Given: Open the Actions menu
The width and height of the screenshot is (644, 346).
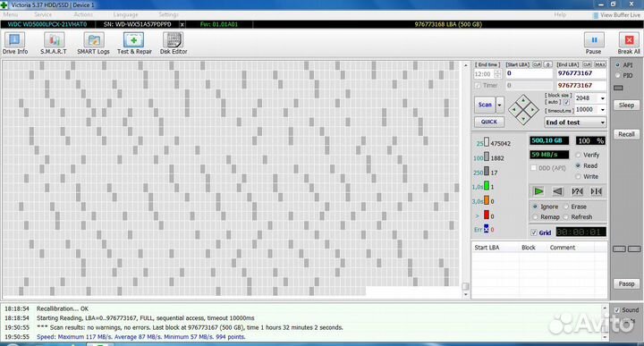Looking at the screenshot, I should [83, 15].
